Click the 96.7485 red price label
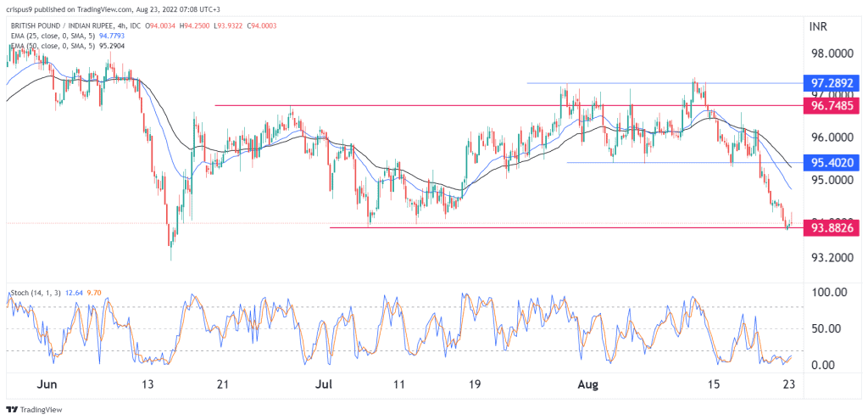The height and width of the screenshot is (420, 868). (x=832, y=105)
